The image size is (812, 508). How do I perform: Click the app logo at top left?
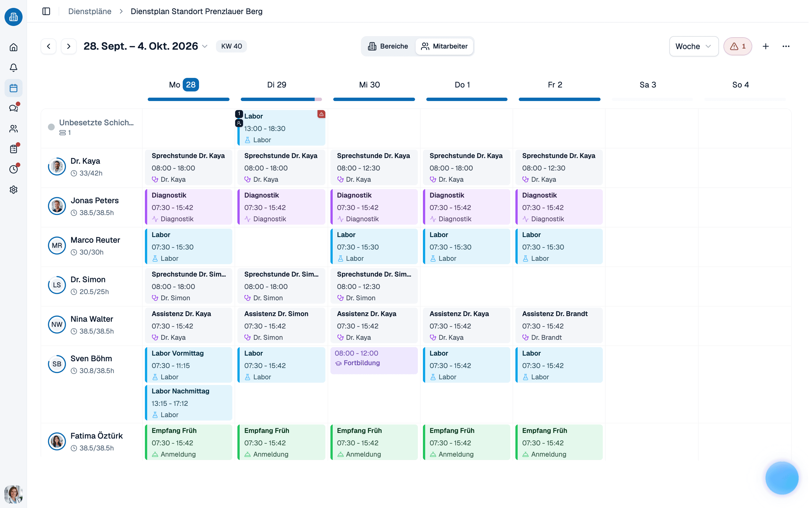[x=14, y=17]
